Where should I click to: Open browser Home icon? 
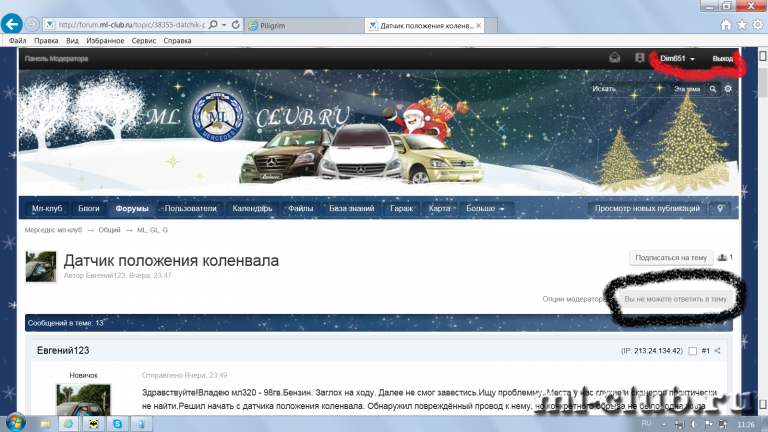click(726, 24)
